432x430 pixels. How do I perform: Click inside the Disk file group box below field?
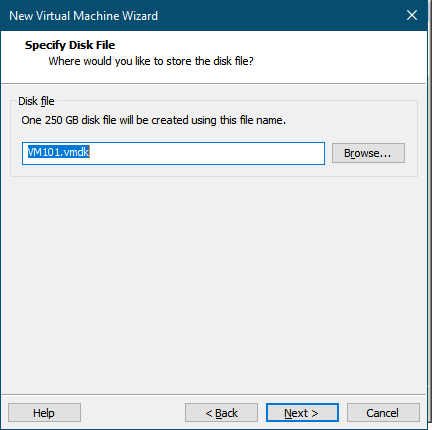(213, 170)
